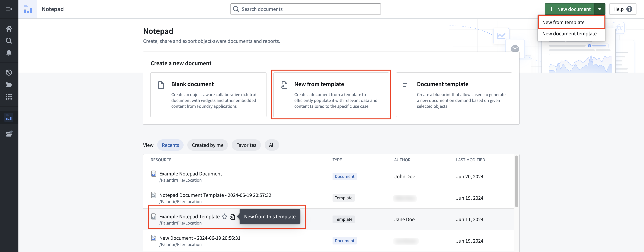This screenshot has height=252, width=644.
Task: Select the New from template card
Action: 331,95
